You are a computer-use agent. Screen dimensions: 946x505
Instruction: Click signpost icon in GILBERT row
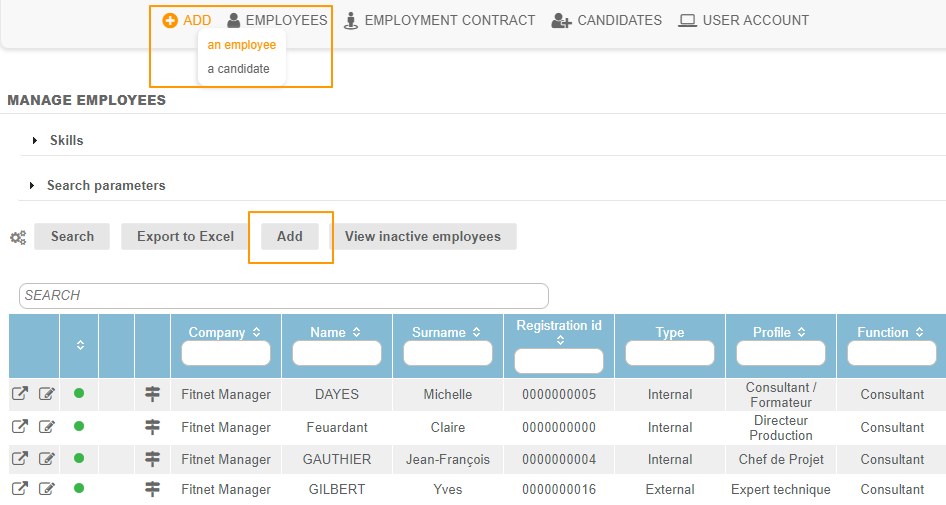(152, 489)
